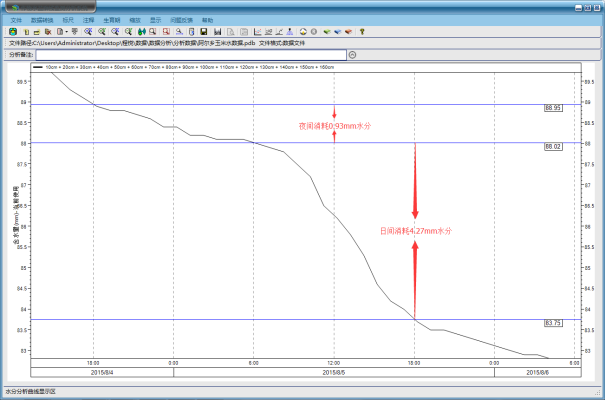This screenshot has height=400, width=605.
Task: Select the 10cm legend entry
Action: pos(51,67)
